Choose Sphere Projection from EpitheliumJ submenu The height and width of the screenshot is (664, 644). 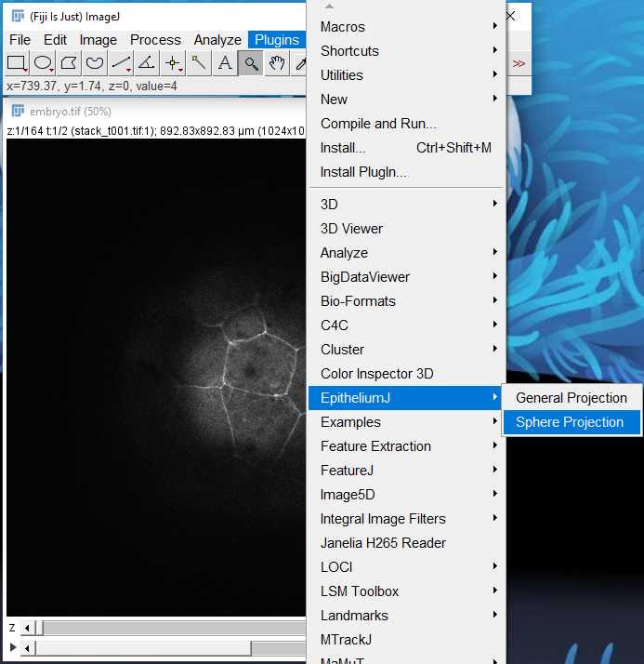[570, 422]
